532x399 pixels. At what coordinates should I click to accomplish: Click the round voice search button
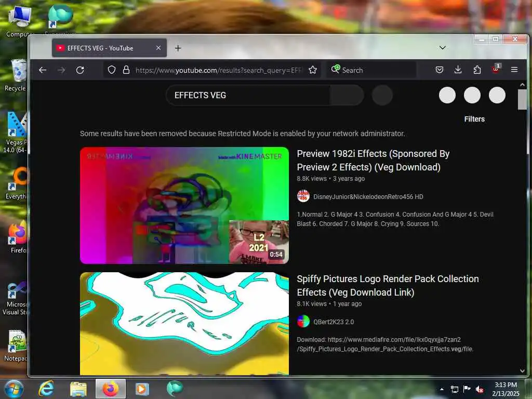382,96
